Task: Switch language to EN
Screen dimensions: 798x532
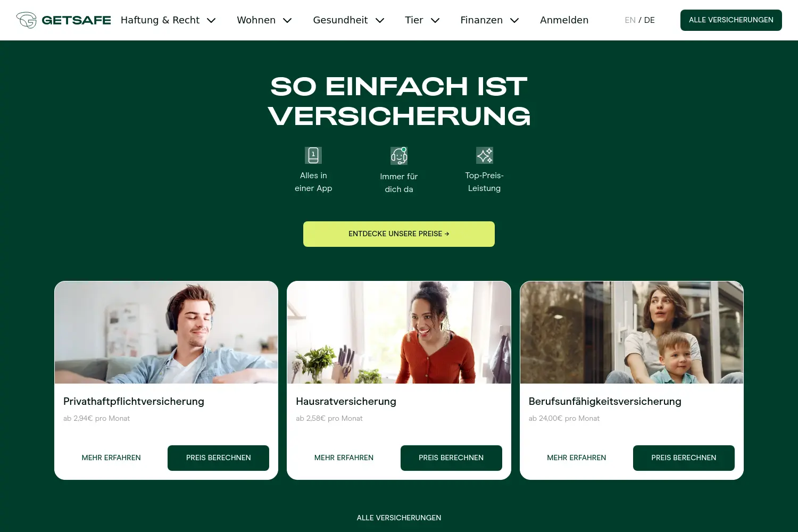Action: click(630, 20)
